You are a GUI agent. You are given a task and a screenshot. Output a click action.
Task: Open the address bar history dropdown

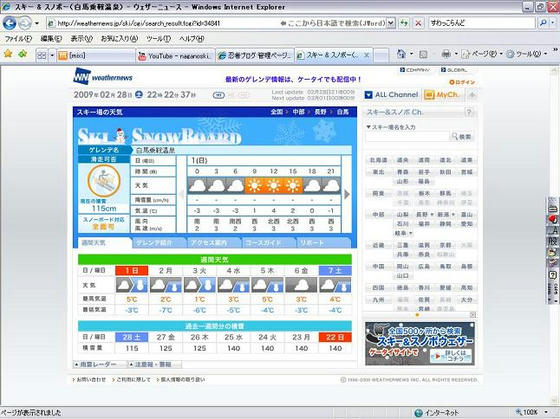click(391, 24)
